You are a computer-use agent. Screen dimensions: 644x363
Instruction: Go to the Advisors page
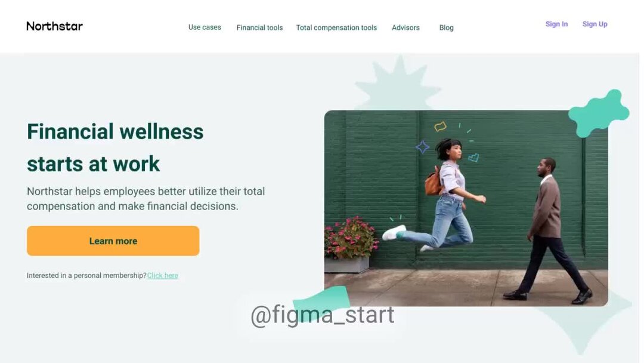[406, 27]
